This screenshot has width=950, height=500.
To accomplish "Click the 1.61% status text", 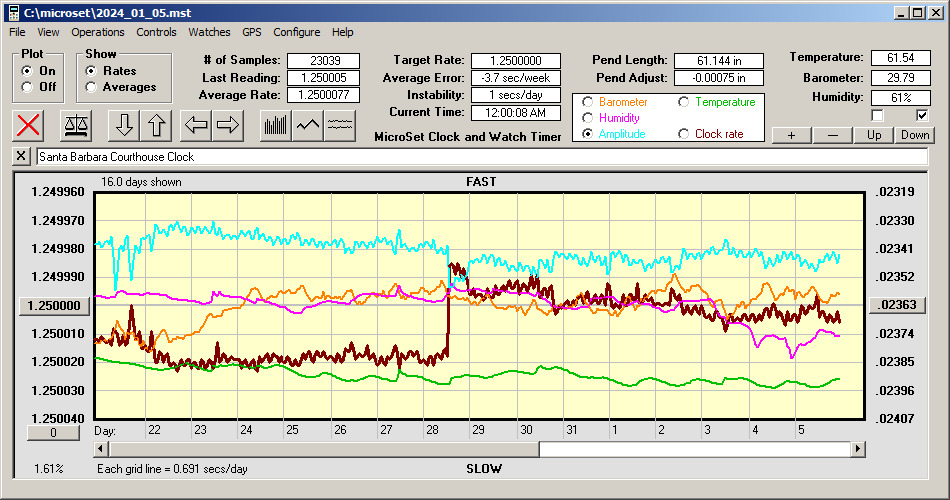I will tap(48, 468).
